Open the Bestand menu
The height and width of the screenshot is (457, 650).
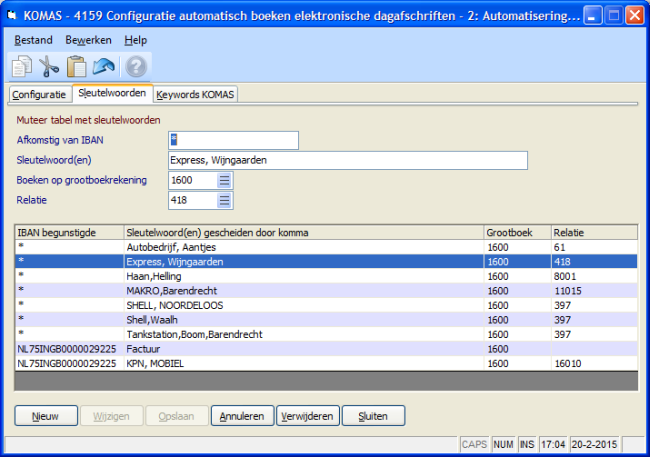(33, 40)
